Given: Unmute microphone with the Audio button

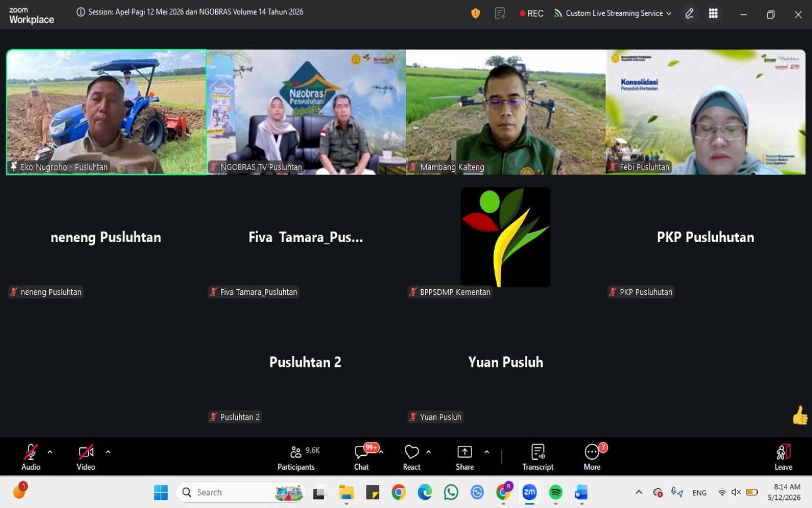Looking at the screenshot, I should [x=31, y=457].
